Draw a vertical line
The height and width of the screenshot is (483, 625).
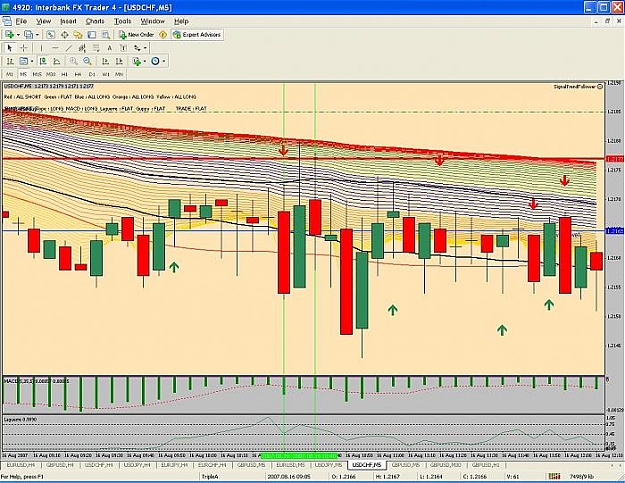[41, 48]
